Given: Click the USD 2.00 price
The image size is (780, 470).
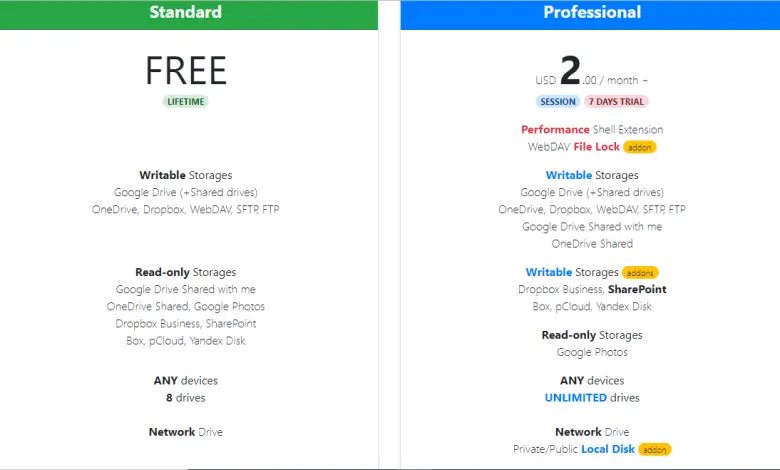Looking at the screenshot, I should click(x=570, y=72).
